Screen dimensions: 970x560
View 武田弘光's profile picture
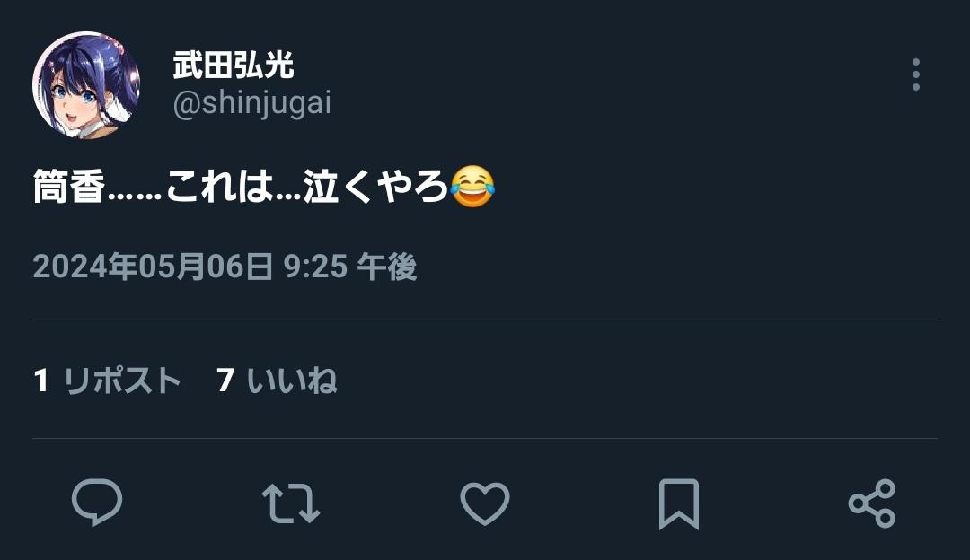coord(86,84)
